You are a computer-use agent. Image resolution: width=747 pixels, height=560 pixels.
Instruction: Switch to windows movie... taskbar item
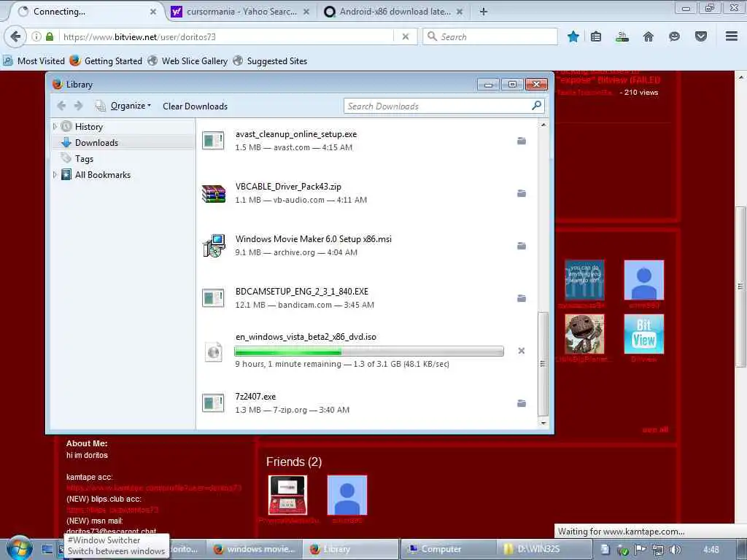[x=255, y=549]
